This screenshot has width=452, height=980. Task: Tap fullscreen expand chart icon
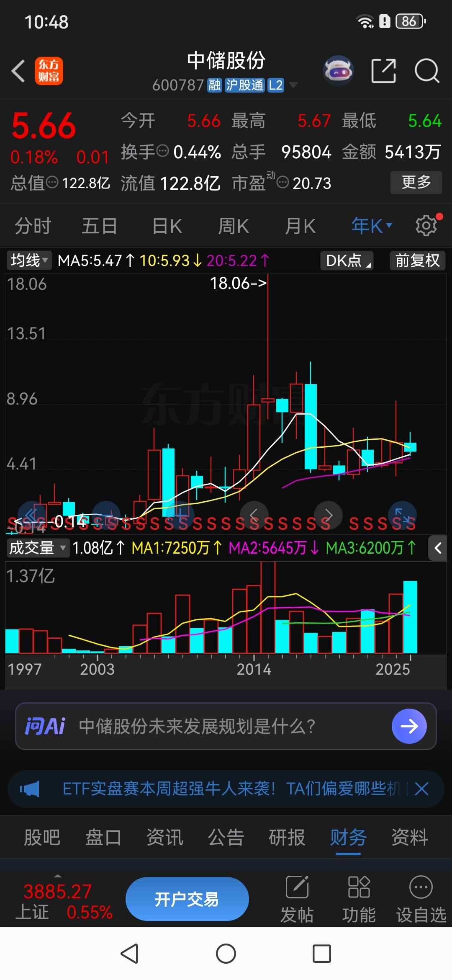pyautogui.click(x=403, y=515)
